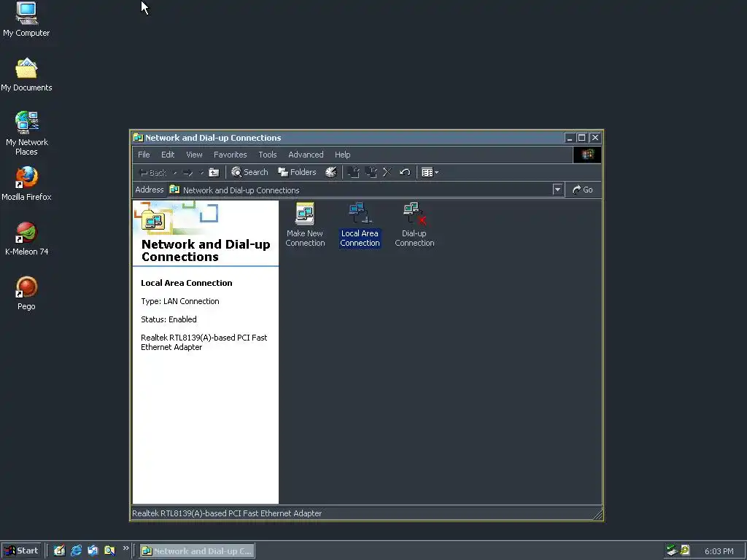The image size is (747, 560).
Task: Launch Internet Explorer from Quick Launch
Action: click(x=76, y=551)
